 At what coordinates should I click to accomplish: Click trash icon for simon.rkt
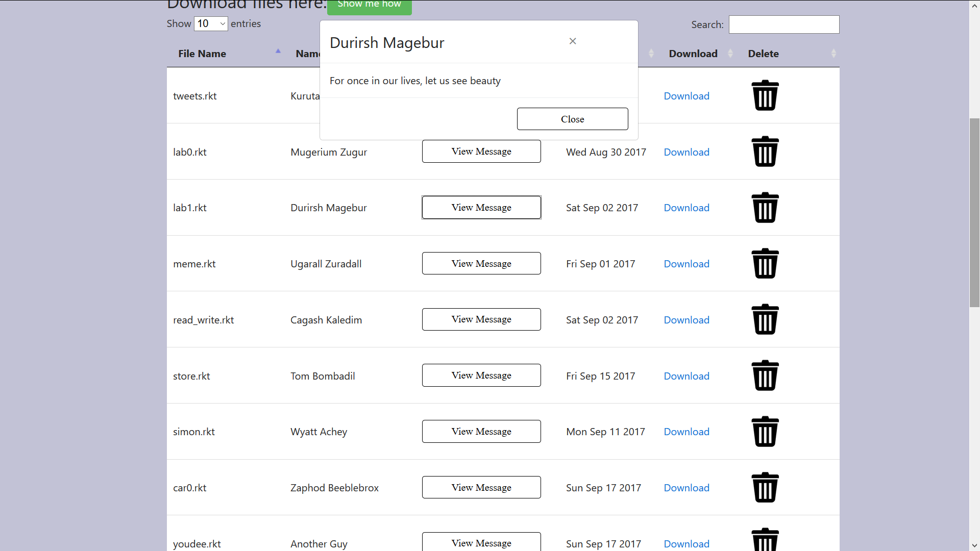pyautogui.click(x=765, y=432)
